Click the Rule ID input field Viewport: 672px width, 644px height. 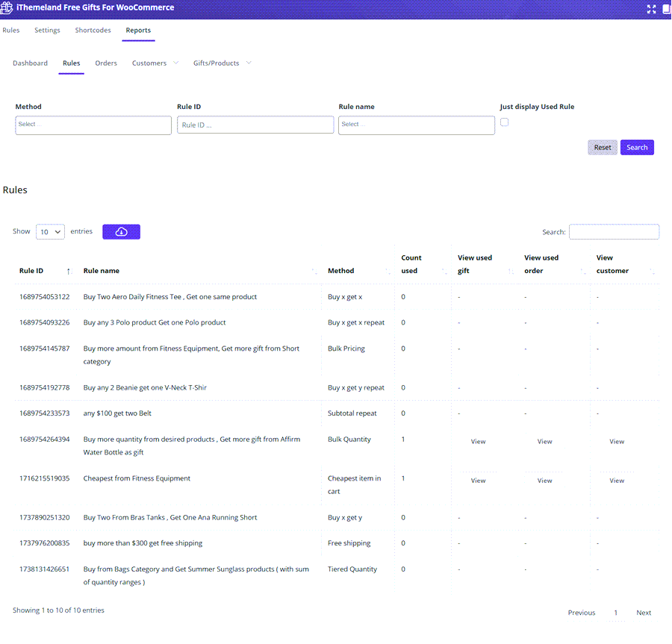point(255,125)
